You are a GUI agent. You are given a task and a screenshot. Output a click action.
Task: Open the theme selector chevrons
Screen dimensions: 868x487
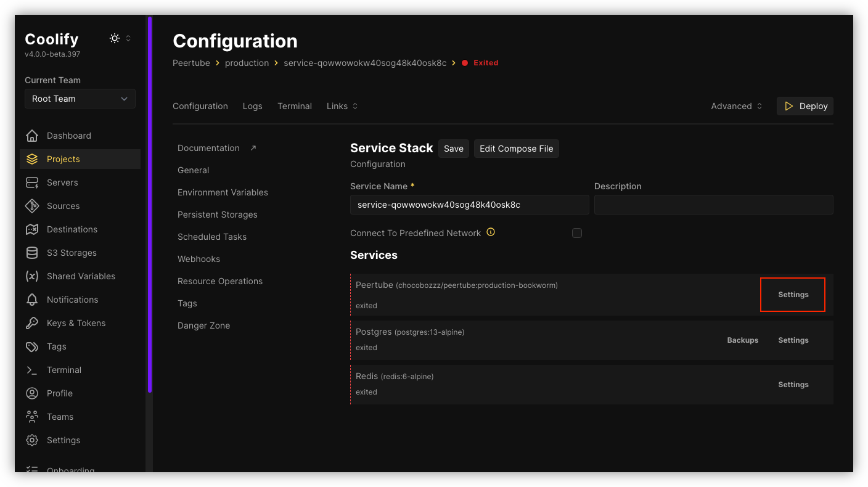(128, 38)
